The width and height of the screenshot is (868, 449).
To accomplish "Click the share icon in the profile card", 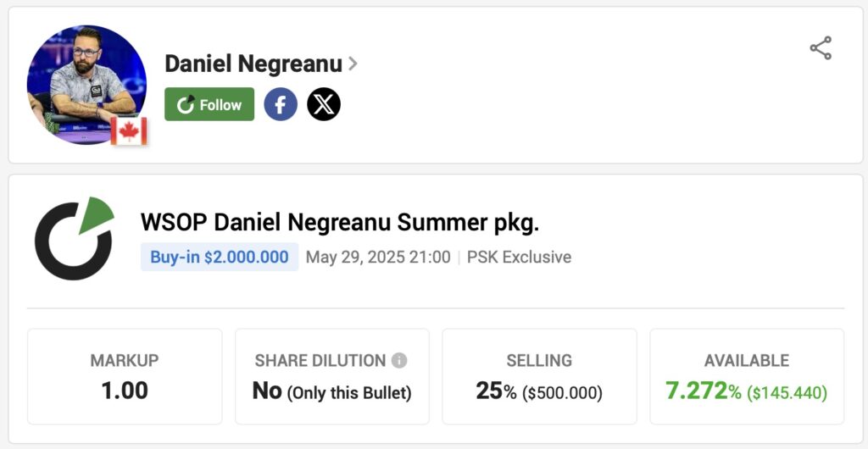I will (x=821, y=48).
